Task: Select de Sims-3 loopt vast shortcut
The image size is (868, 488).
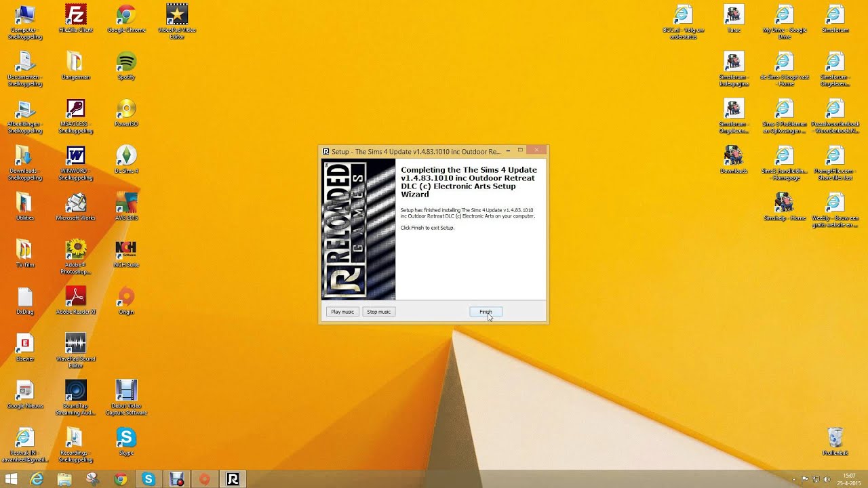Action: pyautogui.click(x=785, y=69)
